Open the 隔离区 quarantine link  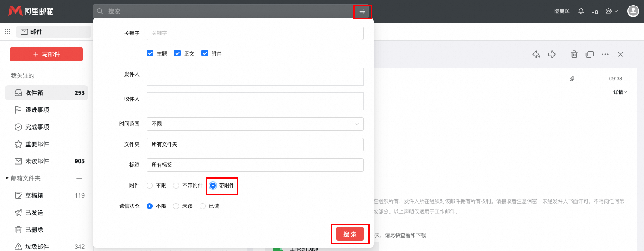(561, 11)
